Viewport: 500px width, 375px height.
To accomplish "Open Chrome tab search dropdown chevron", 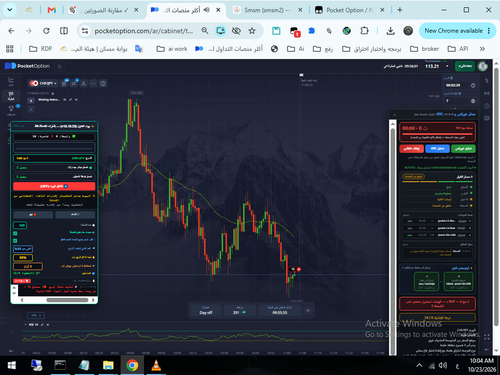I will (x=10, y=10).
